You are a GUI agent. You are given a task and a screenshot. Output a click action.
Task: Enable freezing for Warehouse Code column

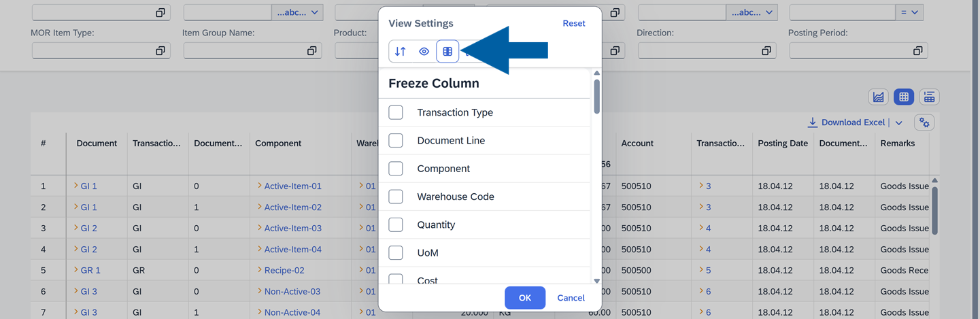(x=396, y=197)
